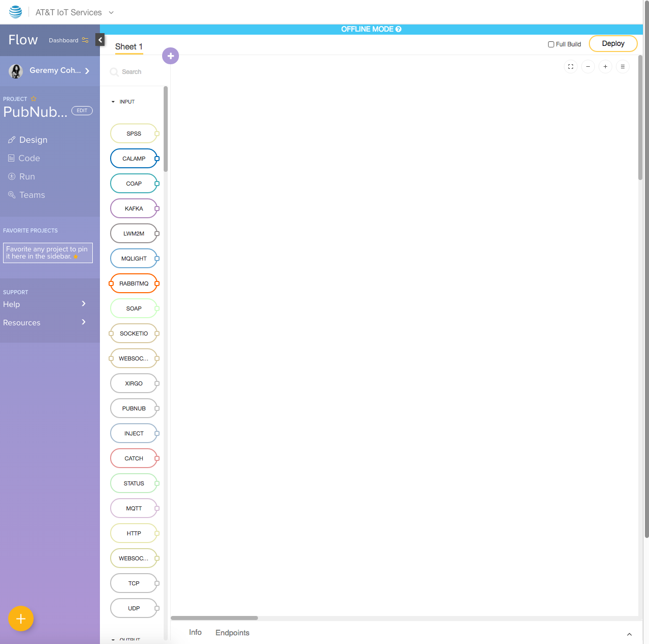Collapse the INPUT node category
The height and width of the screenshot is (644, 649).
tap(113, 102)
